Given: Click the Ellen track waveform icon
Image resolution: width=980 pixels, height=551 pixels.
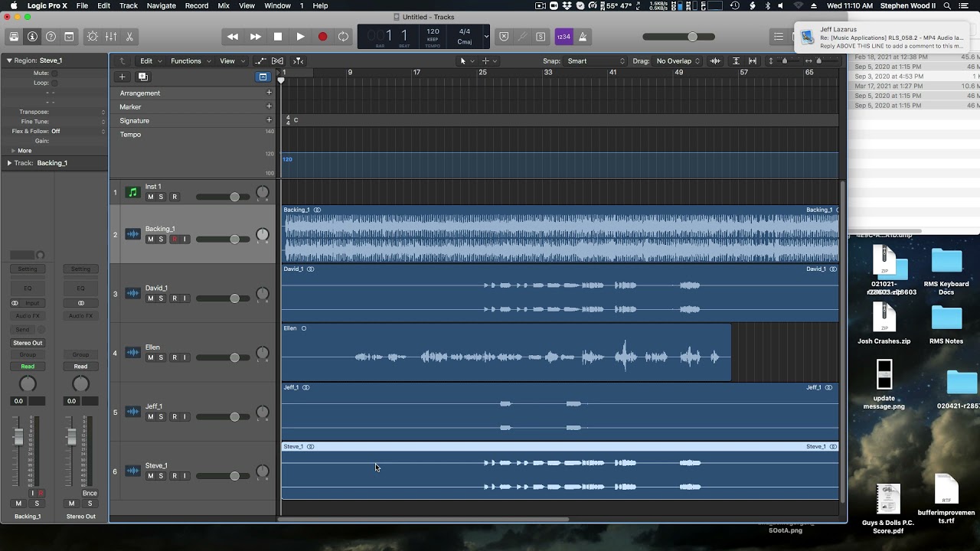Looking at the screenshot, I should tap(132, 353).
